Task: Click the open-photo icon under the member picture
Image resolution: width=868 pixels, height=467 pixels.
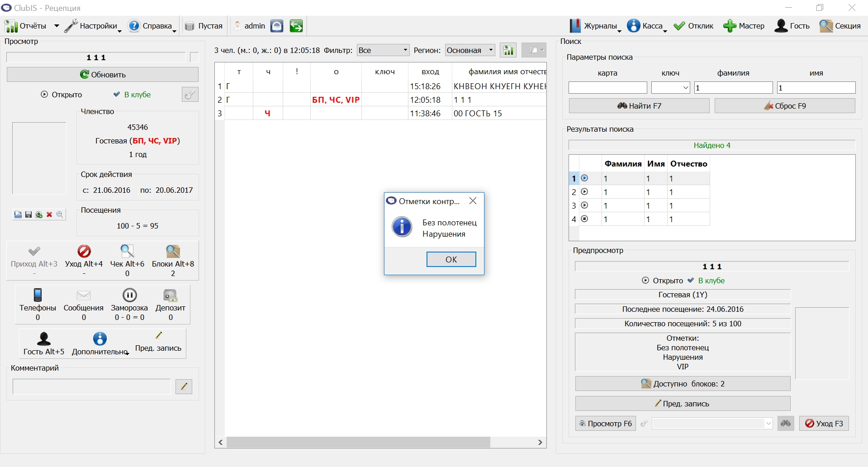Action: (18, 214)
